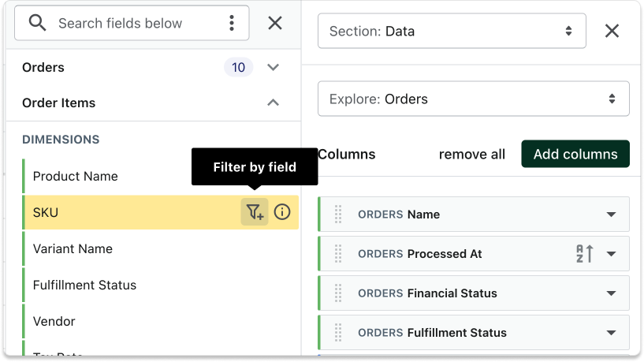The image size is (644, 362).
Task: Open the SKU field info icon
Action: [282, 212]
